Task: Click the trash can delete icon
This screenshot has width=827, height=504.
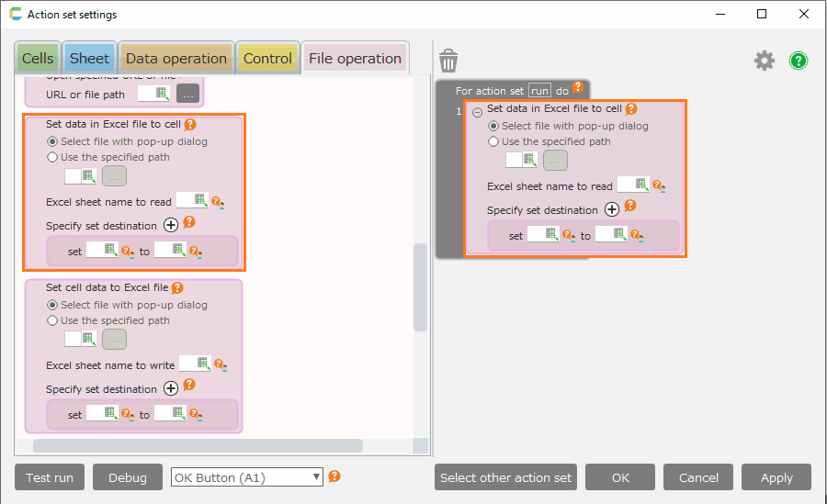Action: (x=448, y=61)
